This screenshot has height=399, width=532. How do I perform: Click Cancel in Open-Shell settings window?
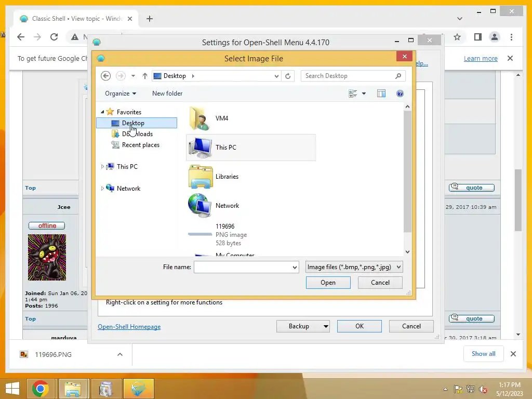411,326
